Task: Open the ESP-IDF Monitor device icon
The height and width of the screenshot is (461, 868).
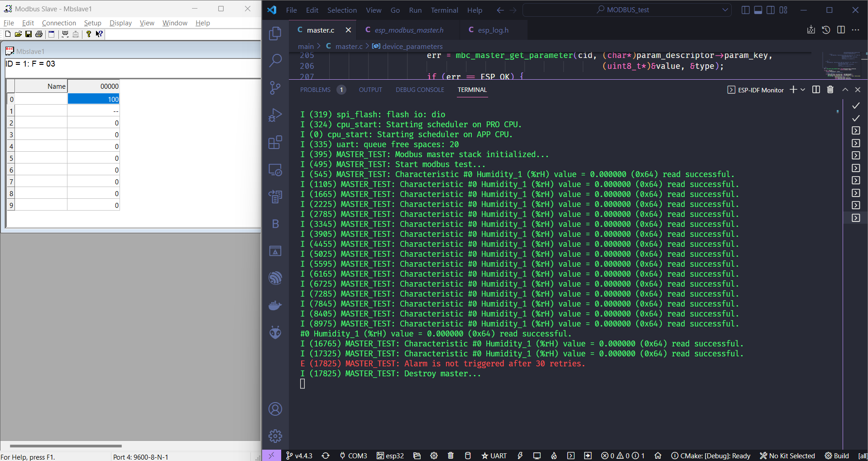Action: 537,456
